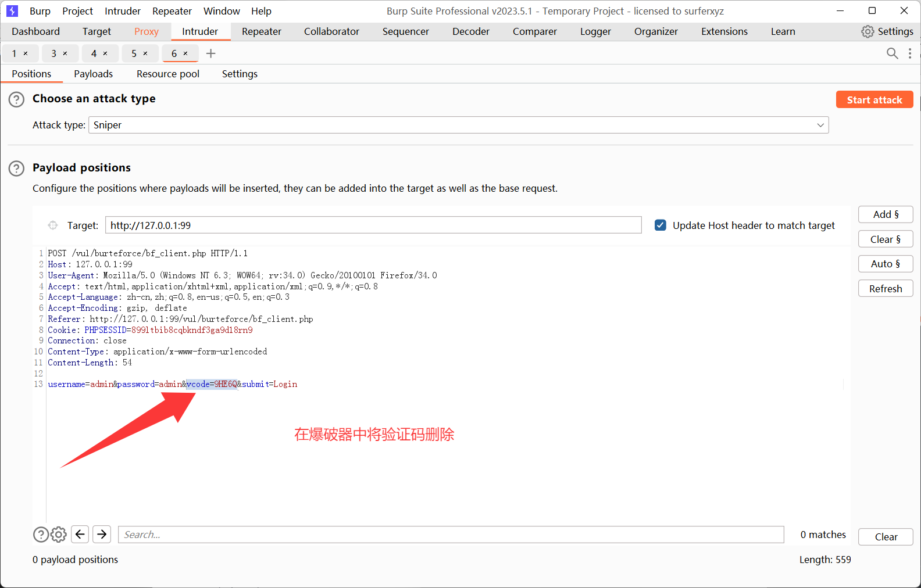Image resolution: width=921 pixels, height=588 pixels.
Task: Switch to the Repeater tool tab
Action: pyautogui.click(x=262, y=31)
